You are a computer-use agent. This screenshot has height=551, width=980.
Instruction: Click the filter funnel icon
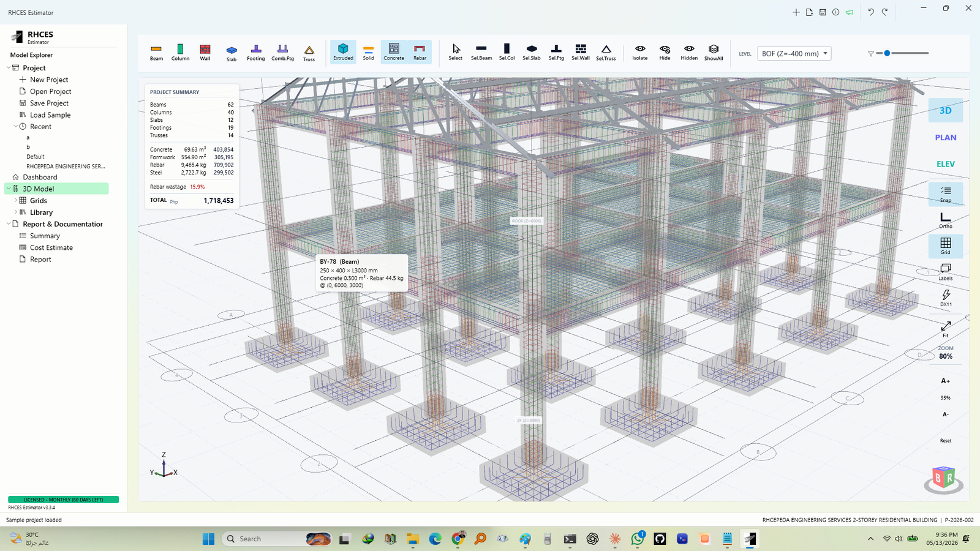click(x=871, y=53)
